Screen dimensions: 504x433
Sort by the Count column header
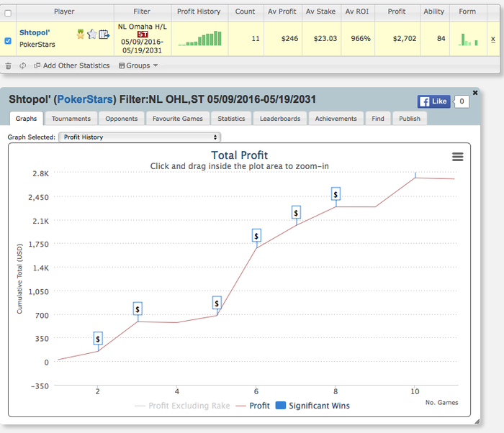[x=246, y=12]
